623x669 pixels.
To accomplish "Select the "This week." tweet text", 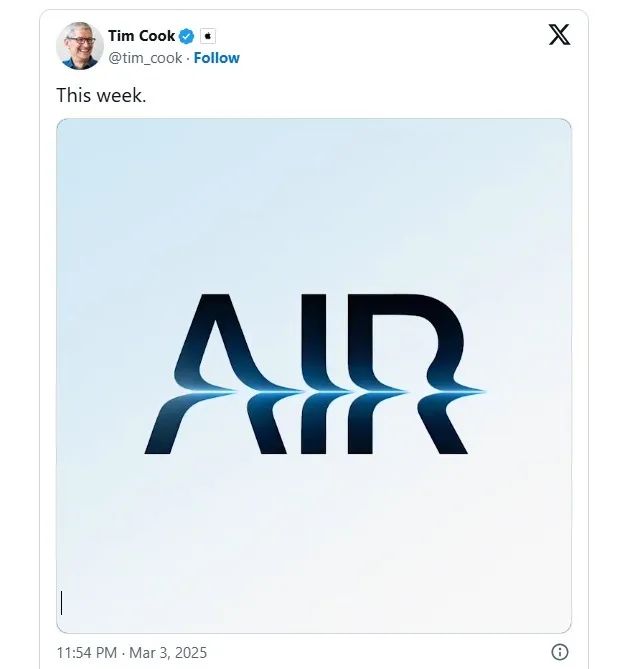I will pyautogui.click(x=102, y=95).
